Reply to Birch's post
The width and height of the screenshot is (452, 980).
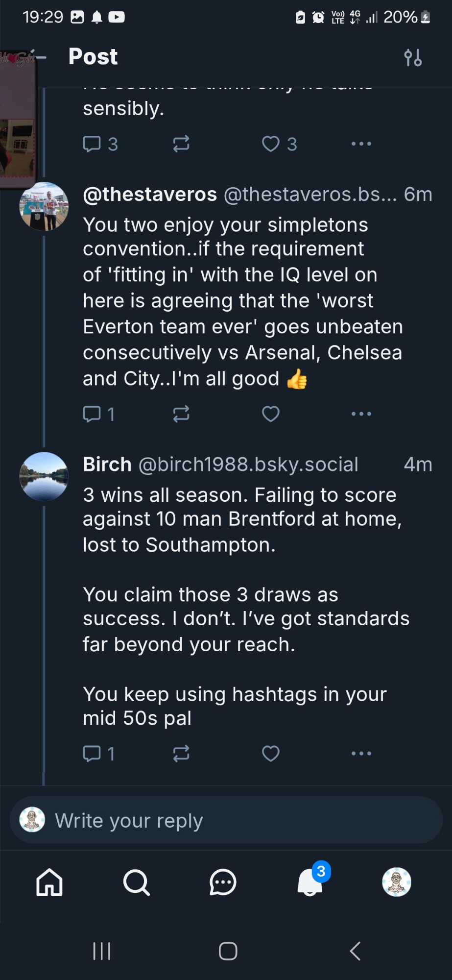[x=92, y=753]
